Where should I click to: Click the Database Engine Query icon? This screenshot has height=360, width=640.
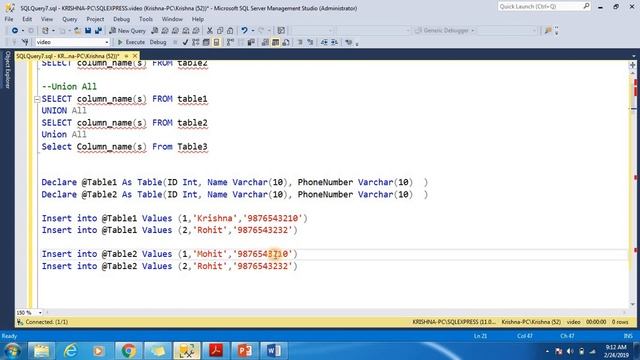(x=155, y=31)
